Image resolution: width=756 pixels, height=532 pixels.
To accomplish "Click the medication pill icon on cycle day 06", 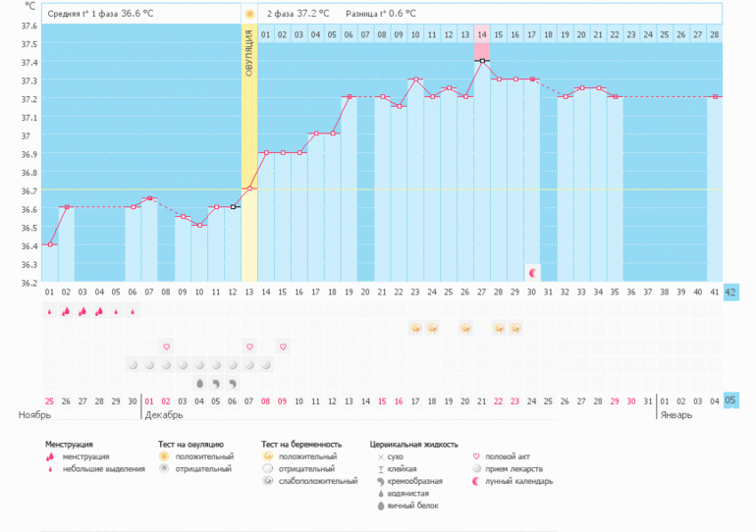I will [x=133, y=364].
